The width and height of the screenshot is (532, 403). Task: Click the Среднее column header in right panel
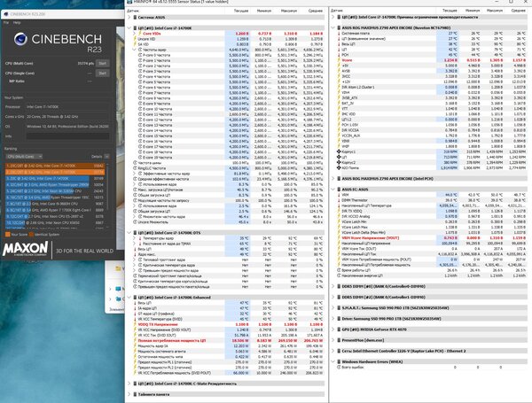[518, 11]
